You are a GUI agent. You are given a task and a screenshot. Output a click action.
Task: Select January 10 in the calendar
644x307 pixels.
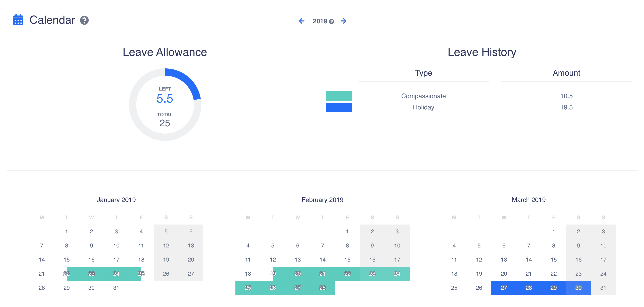point(116,246)
